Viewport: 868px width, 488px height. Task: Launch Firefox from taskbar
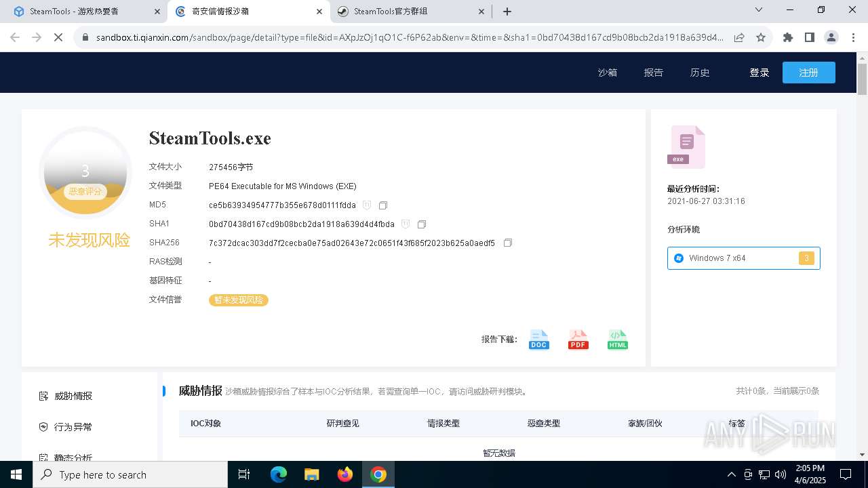(345, 474)
